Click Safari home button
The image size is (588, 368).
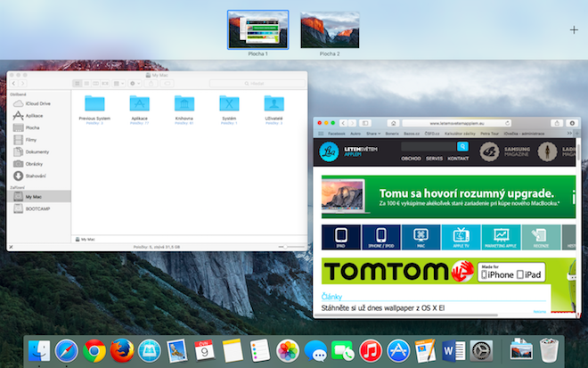click(x=393, y=123)
